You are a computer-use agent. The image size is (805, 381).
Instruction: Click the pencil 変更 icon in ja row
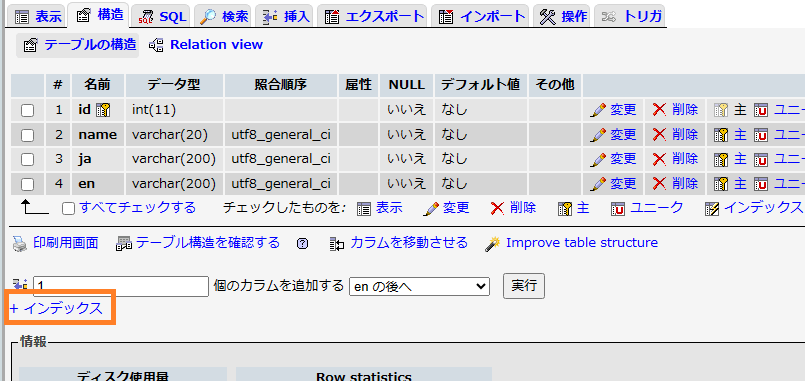click(x=598, y=159)
